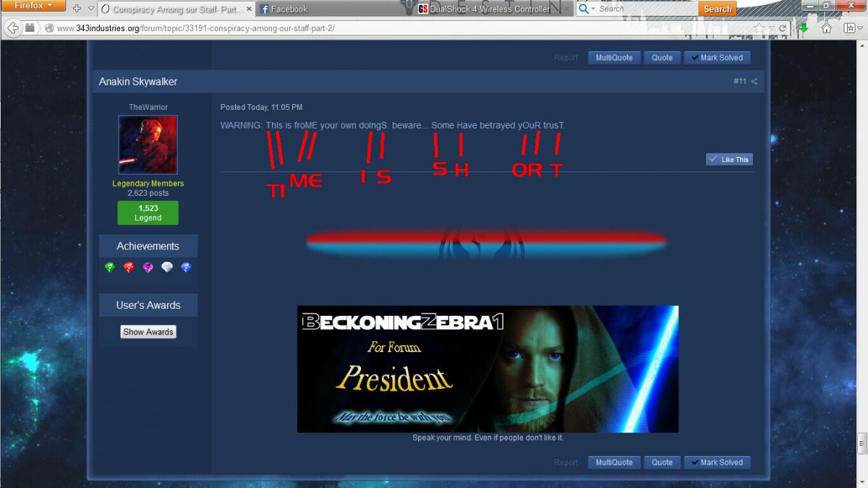Mark the topic as solved above the post

coord(716,58)
